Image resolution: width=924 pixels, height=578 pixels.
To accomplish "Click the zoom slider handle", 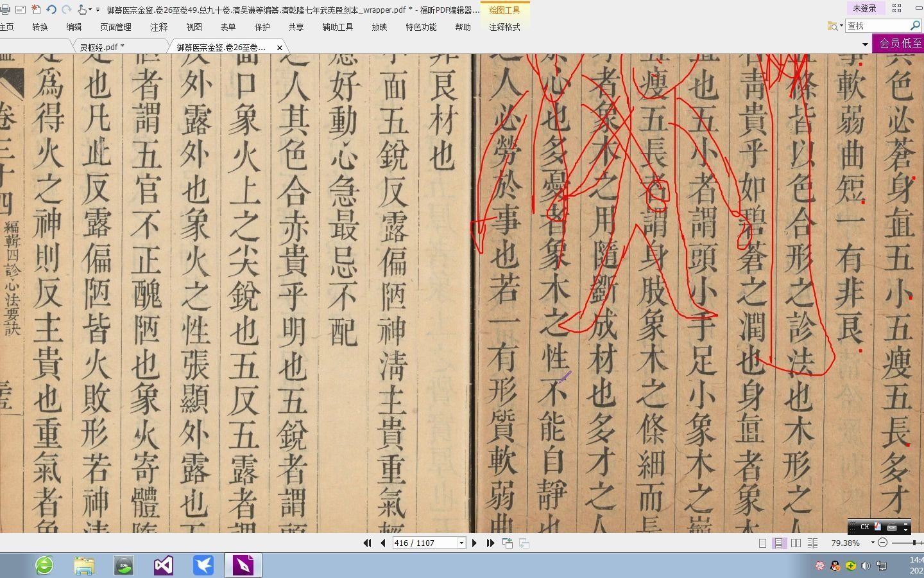I will (x=914, y=543).
